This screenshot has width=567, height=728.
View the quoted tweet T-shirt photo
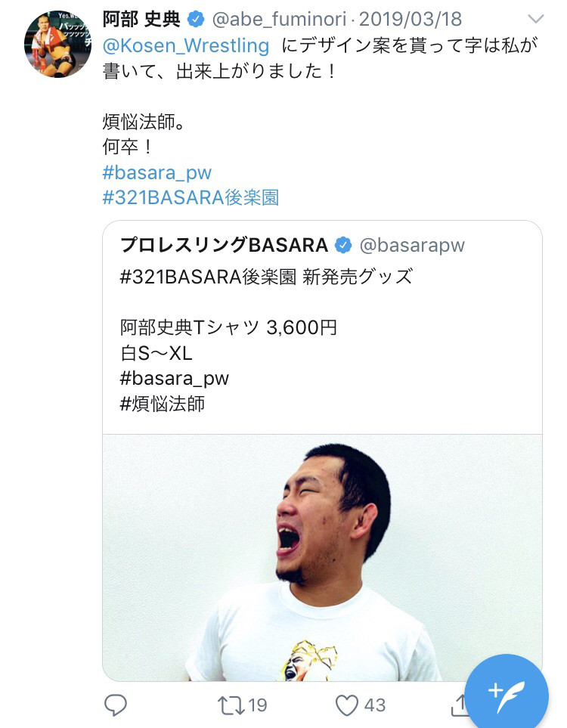pyautogui.click(x=322, y=558)
